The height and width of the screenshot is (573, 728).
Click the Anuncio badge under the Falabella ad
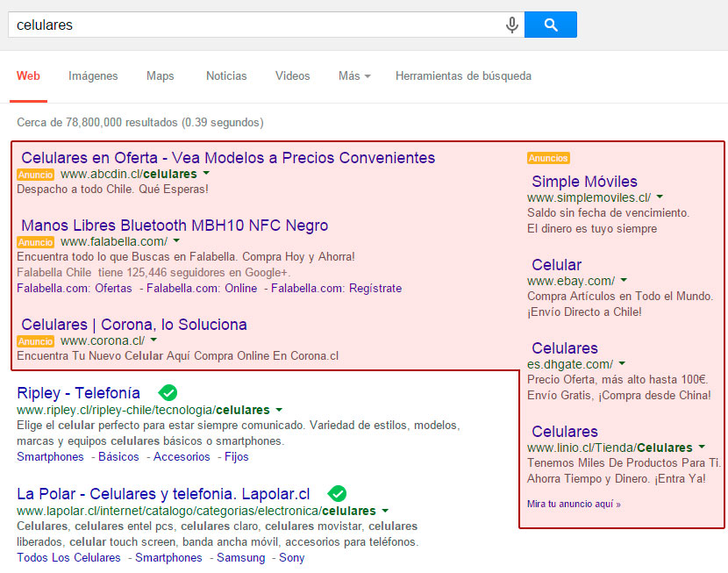coord(35,242)
